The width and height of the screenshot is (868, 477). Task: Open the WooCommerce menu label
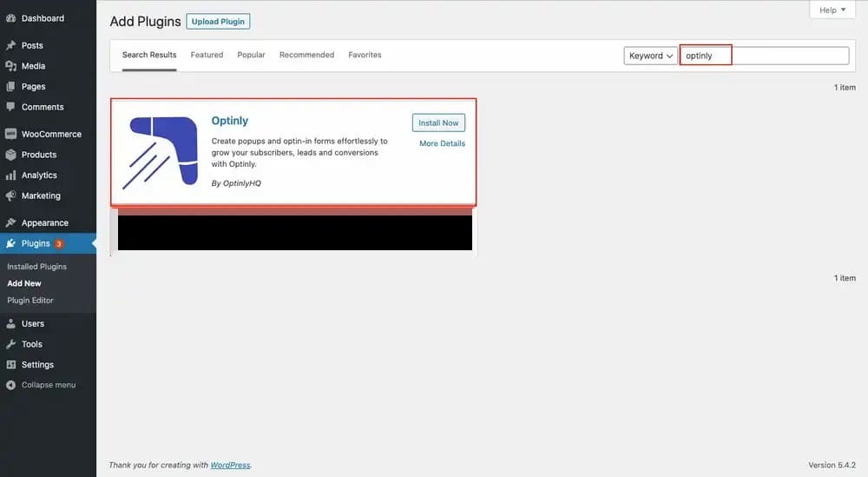(x=51, y=134)
